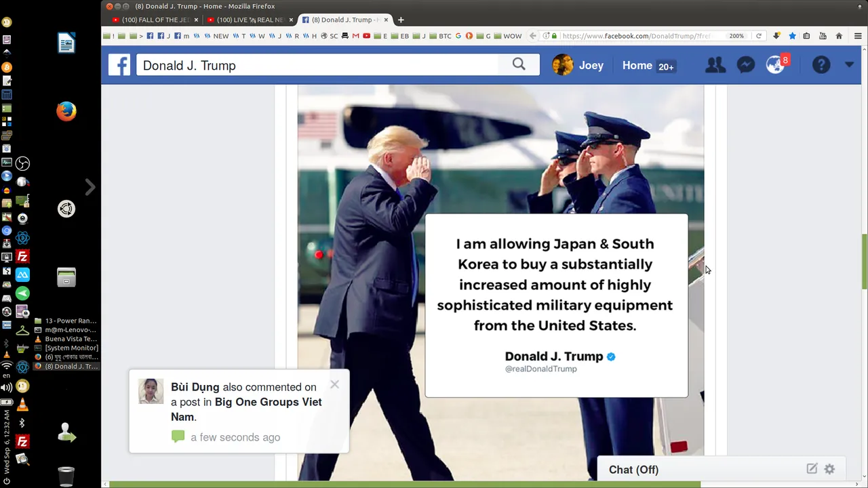Click the Firefox back arrow
The height and width of the screenshot is (488, 868).
point(533,36)
